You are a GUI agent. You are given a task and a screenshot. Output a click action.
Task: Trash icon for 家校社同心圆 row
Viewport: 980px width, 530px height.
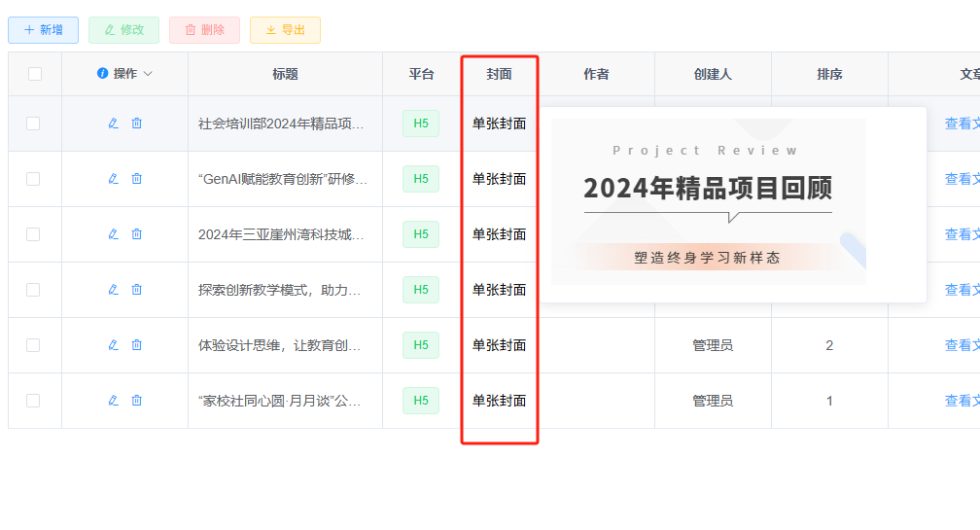click(x=136, y=401)
